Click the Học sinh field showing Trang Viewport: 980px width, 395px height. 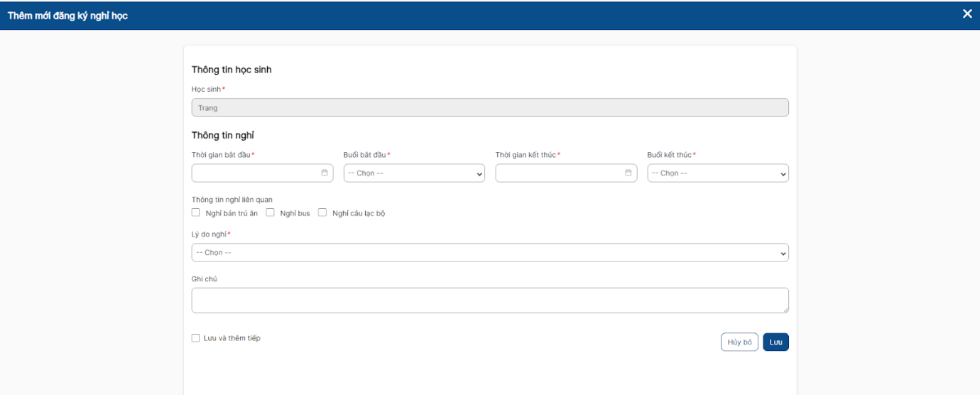[x=489, y=108]
